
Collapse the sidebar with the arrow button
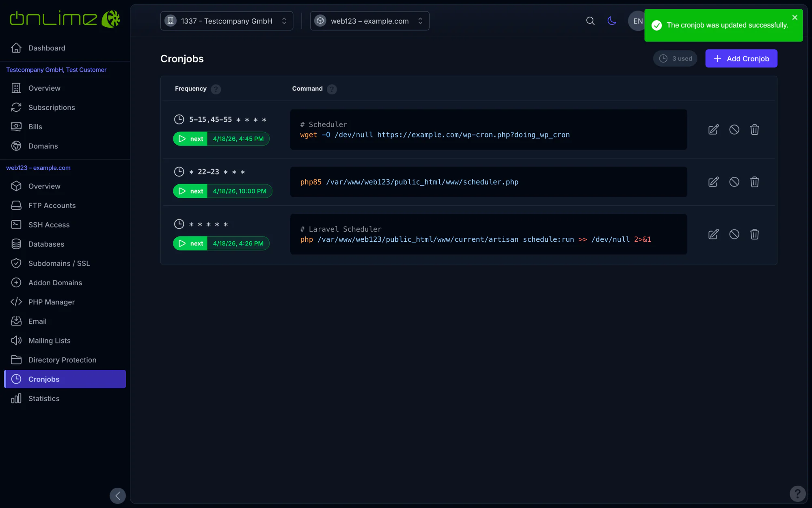pos(118,495)
